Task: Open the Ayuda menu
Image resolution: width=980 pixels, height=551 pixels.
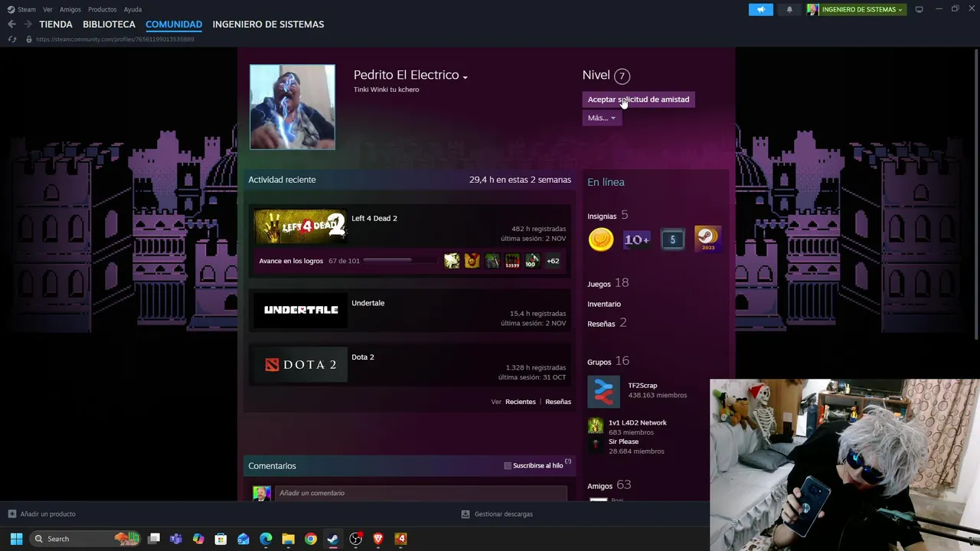Action: pos(132,9)
